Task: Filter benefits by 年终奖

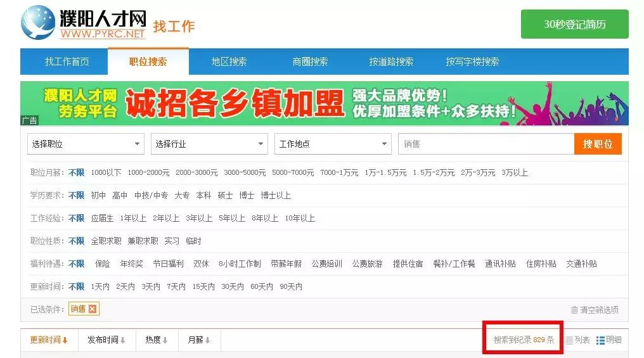Action: click(131, 264)
